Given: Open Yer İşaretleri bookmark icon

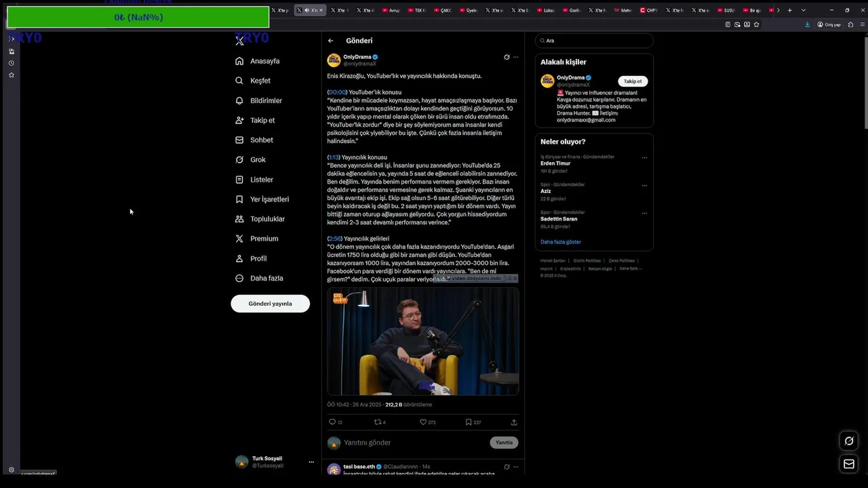Looking at the screenshot, I should [x=239, y=199].
